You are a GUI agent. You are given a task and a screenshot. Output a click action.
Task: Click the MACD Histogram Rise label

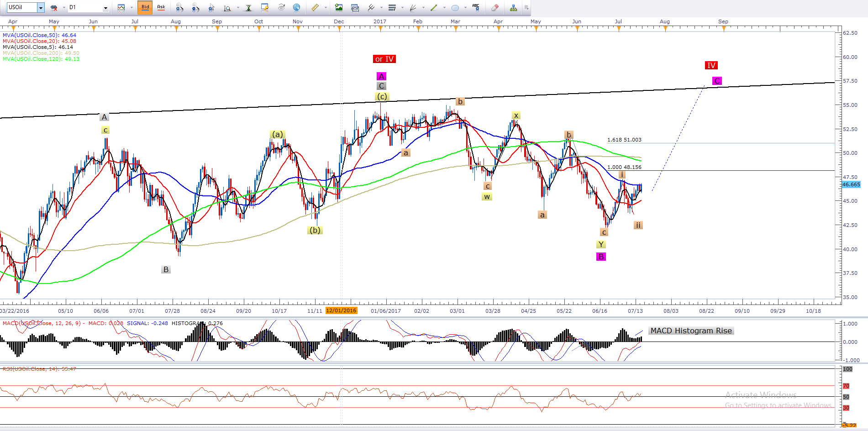[x=691, y=331]
